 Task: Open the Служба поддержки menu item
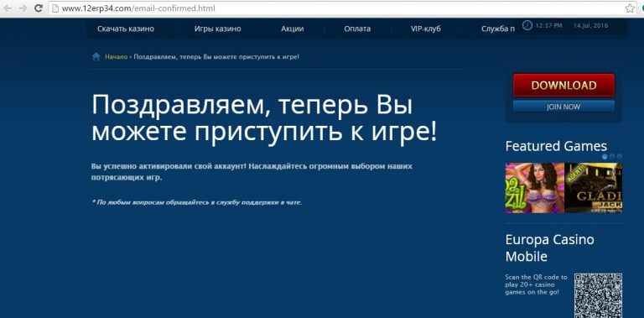click(x=498, y=29)
